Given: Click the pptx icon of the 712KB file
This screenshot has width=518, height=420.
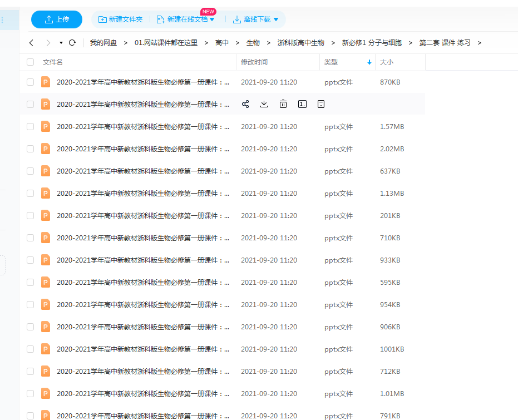Looking at the screenshot, I should pyautogui.click(x=46, y=372).
